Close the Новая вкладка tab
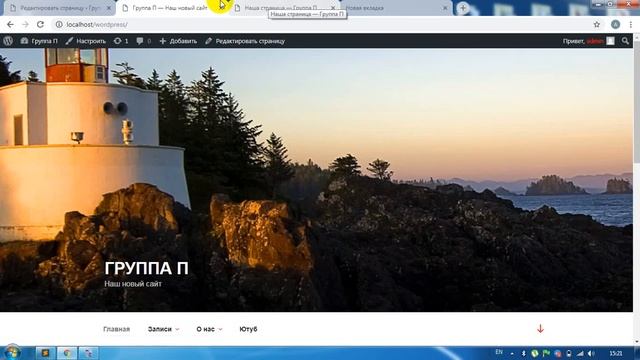Image resolution: width=640 pixels, height=360 pixels. tap(445, 8)
